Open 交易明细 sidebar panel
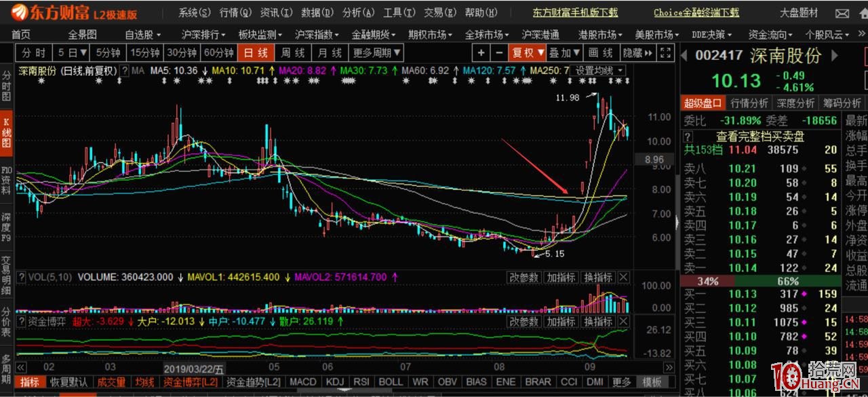Screen dimensions: 868x397 click(x=7, y=275)
